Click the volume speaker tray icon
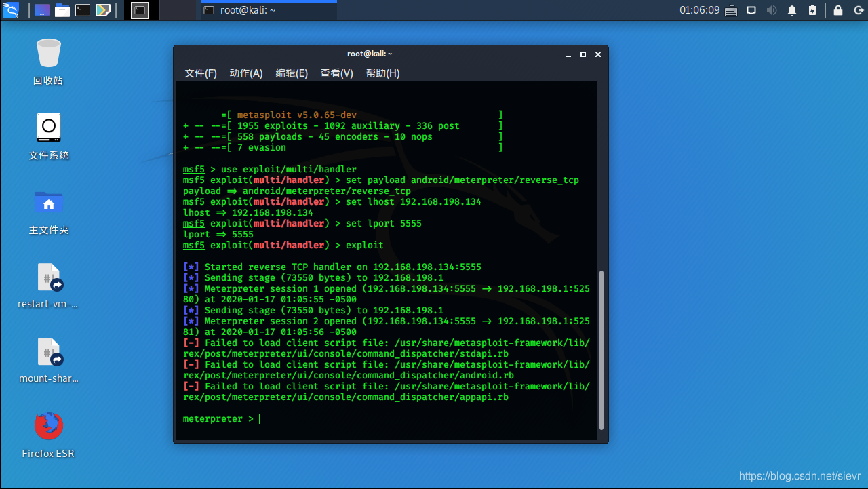 [x=772, y=10]
